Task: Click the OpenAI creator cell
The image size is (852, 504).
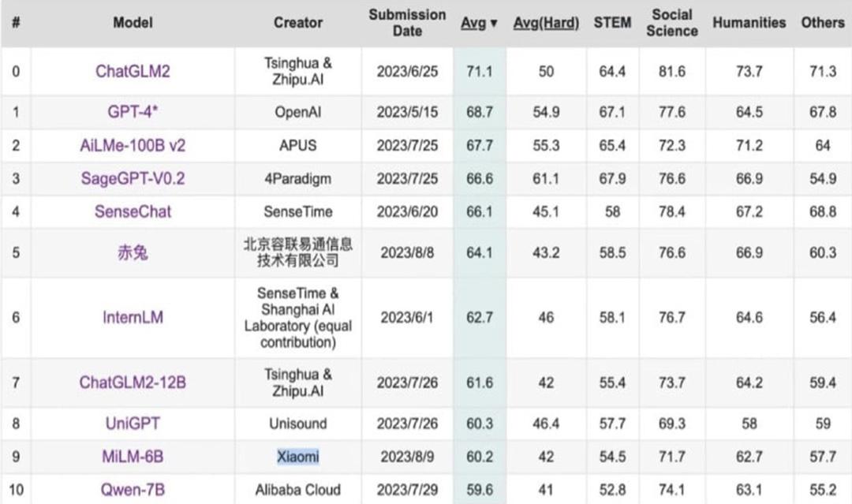Action: point(297,112)
